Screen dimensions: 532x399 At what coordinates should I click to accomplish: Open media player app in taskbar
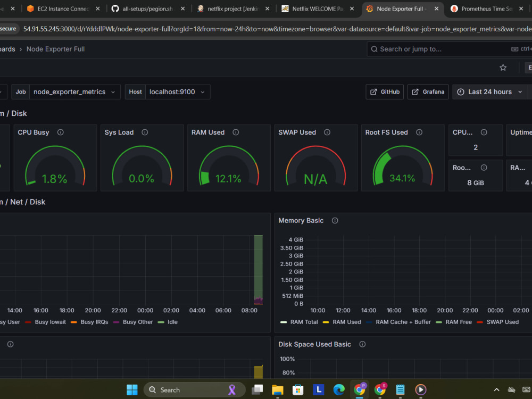421,390
